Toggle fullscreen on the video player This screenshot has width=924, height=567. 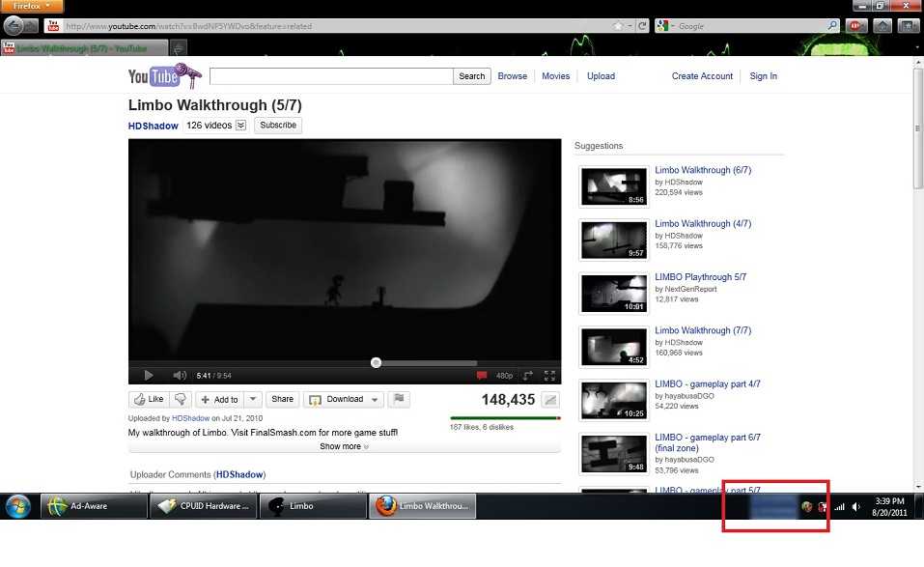pos(549,376)
